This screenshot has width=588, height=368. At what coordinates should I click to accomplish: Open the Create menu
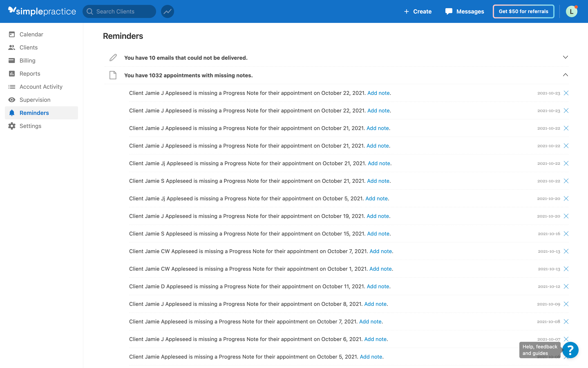click(418, 11)
